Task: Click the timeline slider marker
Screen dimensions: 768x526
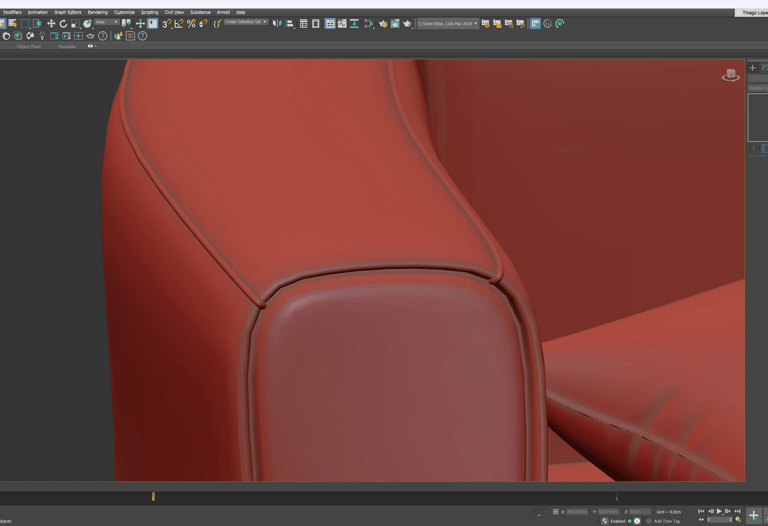Action: point(153,496)
